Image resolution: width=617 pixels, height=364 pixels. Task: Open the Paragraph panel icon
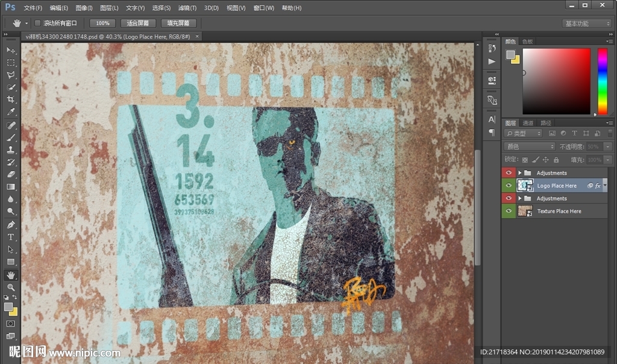pos(492,132)
